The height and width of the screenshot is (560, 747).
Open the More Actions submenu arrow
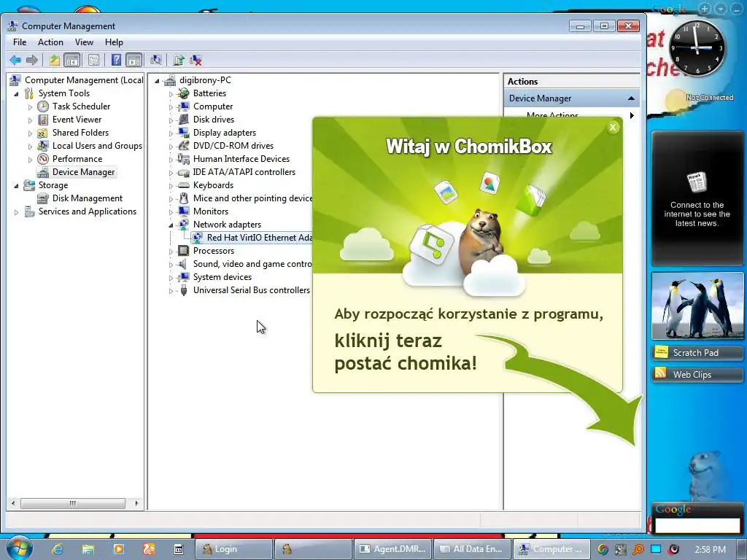[x=632, y=115]
